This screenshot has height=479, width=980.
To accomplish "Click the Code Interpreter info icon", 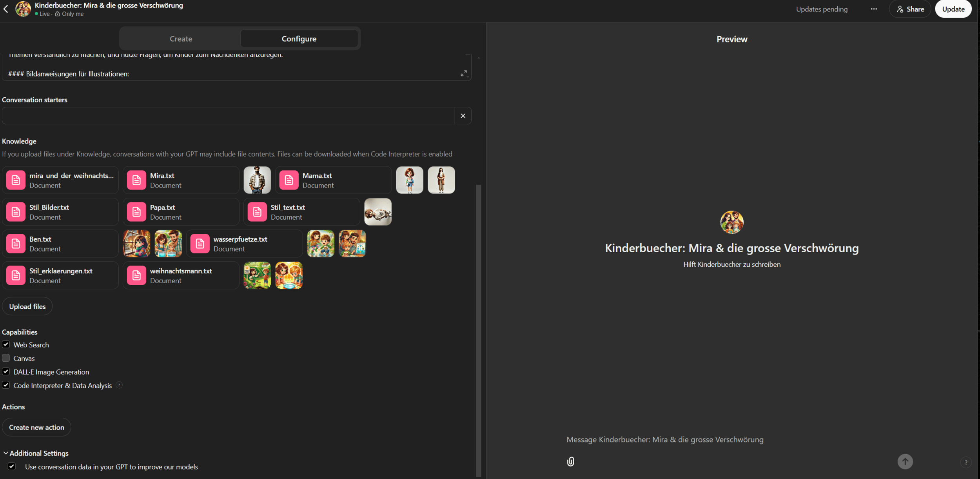I will [120, 385].
